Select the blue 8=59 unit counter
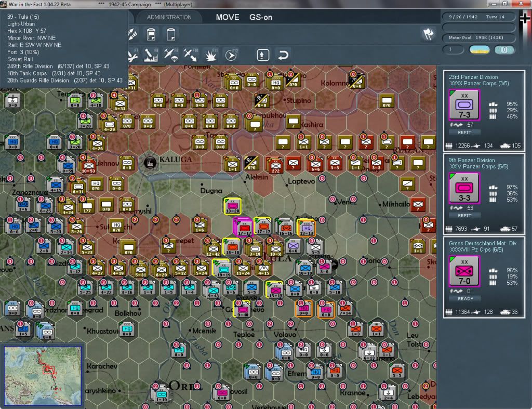Screen dimensions: 532x409 tap(68, 166)
